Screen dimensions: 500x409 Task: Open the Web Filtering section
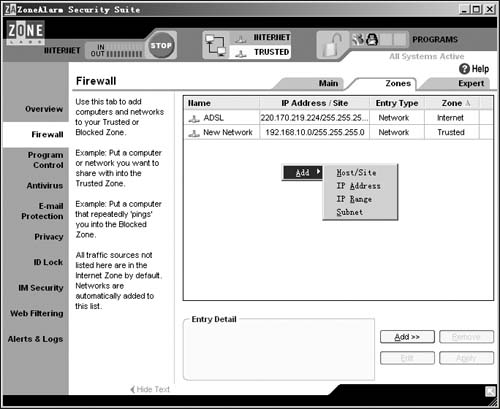pyautogui.click(x=37, y=313)
